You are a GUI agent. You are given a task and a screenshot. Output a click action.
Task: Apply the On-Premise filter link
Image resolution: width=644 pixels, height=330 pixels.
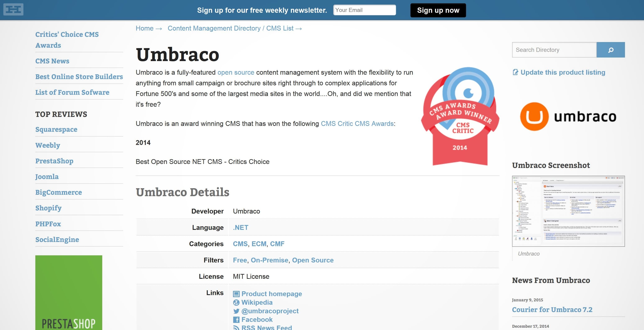pyautogui.click(x=270, y=260)
